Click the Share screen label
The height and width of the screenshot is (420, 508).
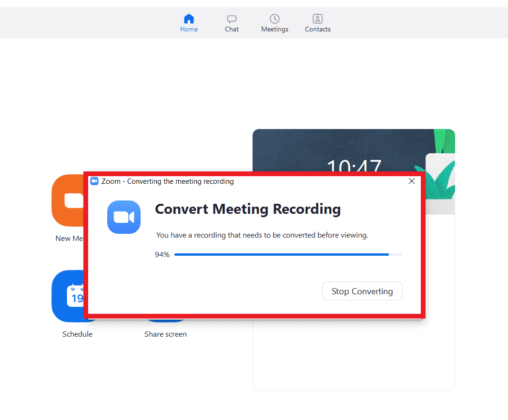pyautogui.click(x=165, y=334)
